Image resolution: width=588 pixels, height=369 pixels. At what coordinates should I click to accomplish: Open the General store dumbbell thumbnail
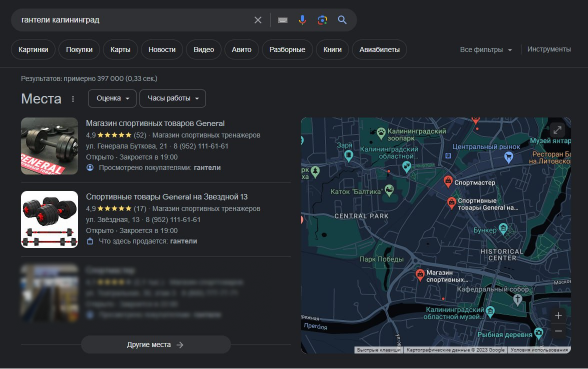pyautogui.click(x=50, y=146)
